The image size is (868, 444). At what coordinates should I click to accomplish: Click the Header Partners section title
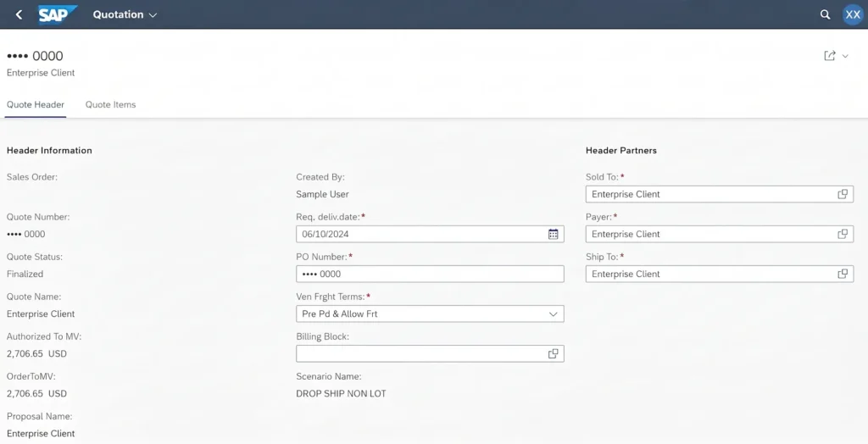(621, 151)
